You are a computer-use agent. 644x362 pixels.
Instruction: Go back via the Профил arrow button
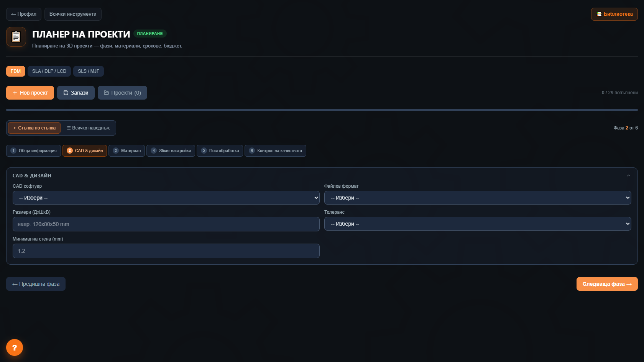24,14
